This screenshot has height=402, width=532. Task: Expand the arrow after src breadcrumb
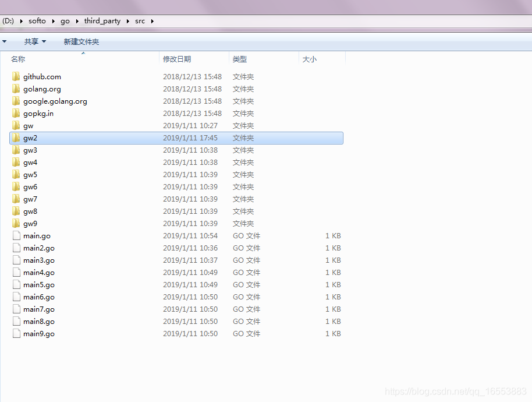pos(152,21)
